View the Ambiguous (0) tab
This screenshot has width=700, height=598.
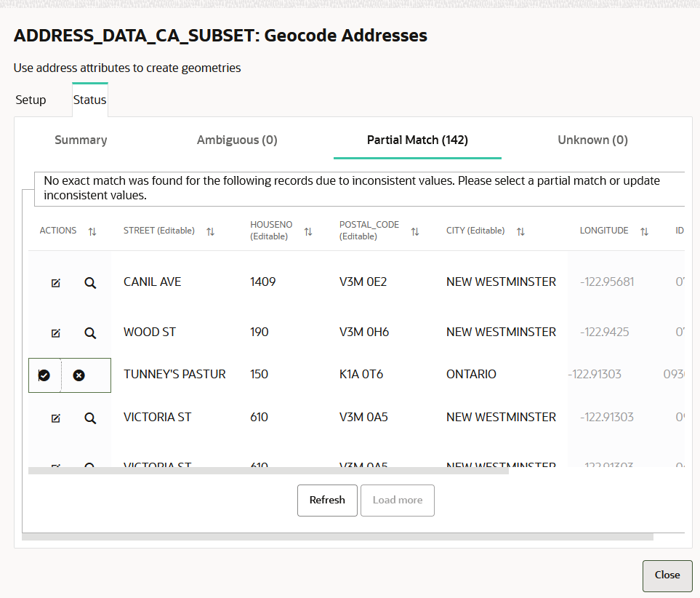[x=237, y=140]
